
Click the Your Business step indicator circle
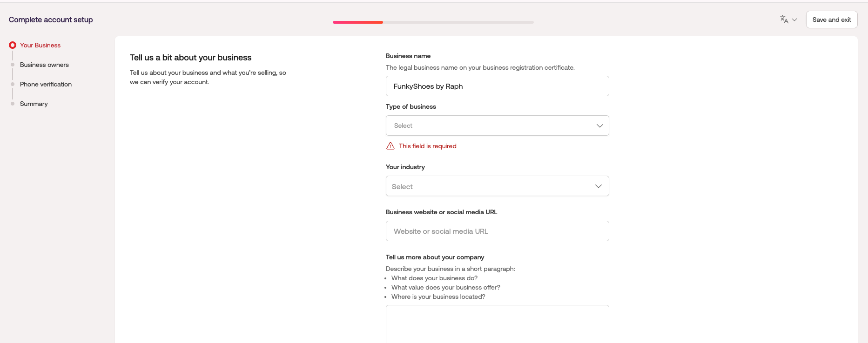13,45
